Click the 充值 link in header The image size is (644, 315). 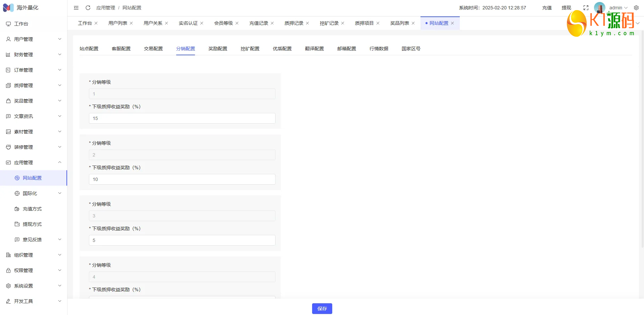click(x=547, y=8)
